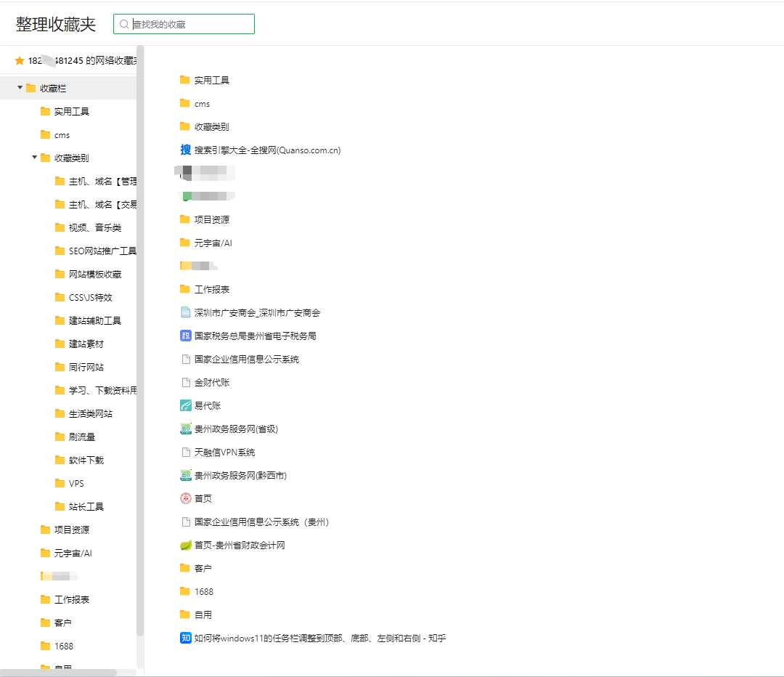This screenshot has height=677, width=784.
Task: Select 元宇宙/AI in the left tree
Action: click(73, 553)
